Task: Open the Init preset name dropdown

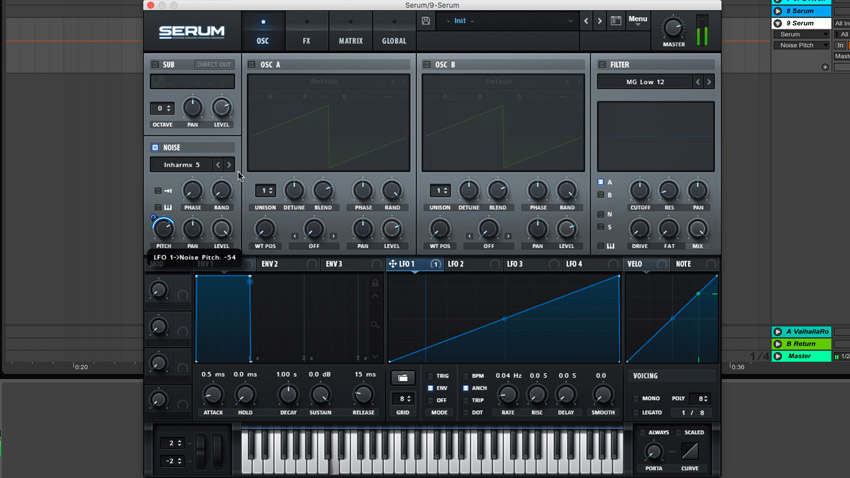Action: pos(508,21)
